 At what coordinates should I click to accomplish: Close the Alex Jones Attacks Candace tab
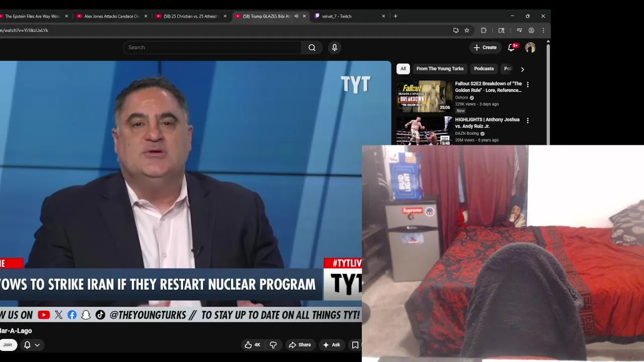pos(146,16)
